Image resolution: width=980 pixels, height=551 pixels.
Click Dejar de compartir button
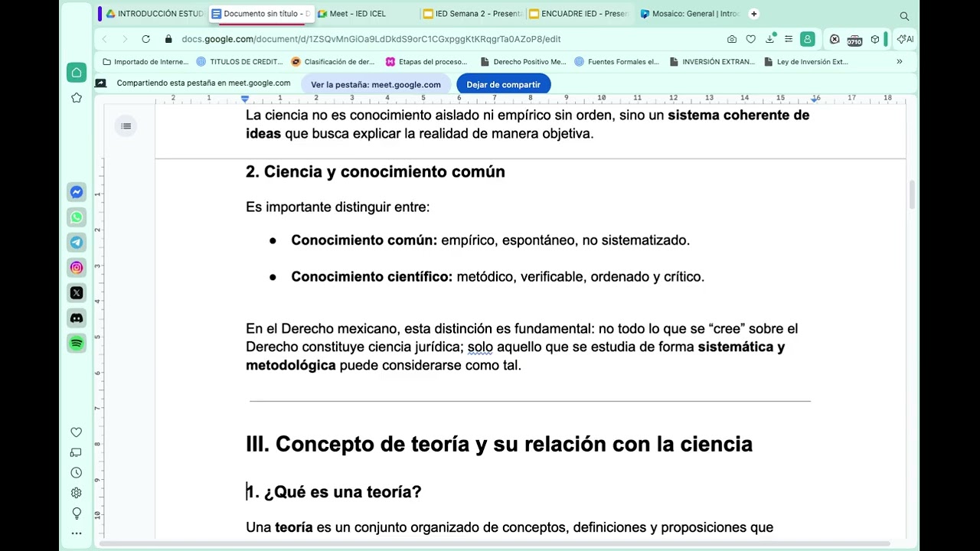tap(503, 85)
